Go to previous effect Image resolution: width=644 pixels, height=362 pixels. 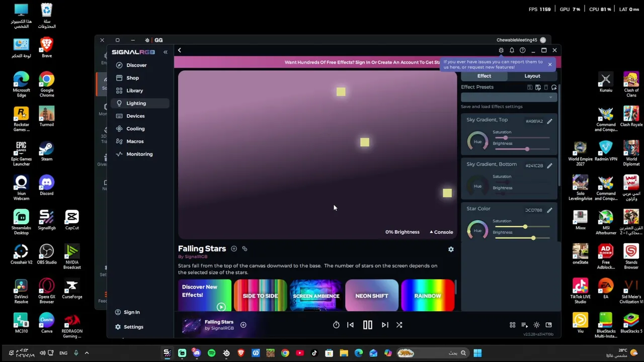[x=350, y=325]
